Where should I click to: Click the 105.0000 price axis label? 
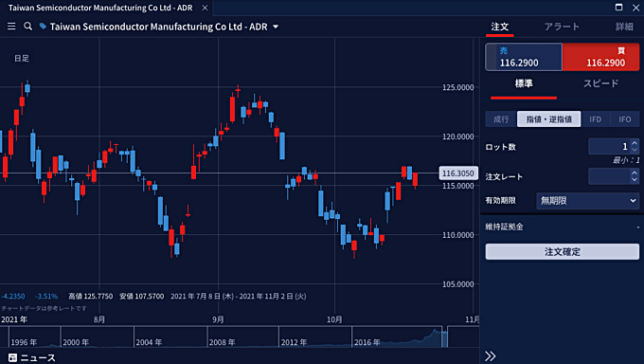click(x=458, y=284)
